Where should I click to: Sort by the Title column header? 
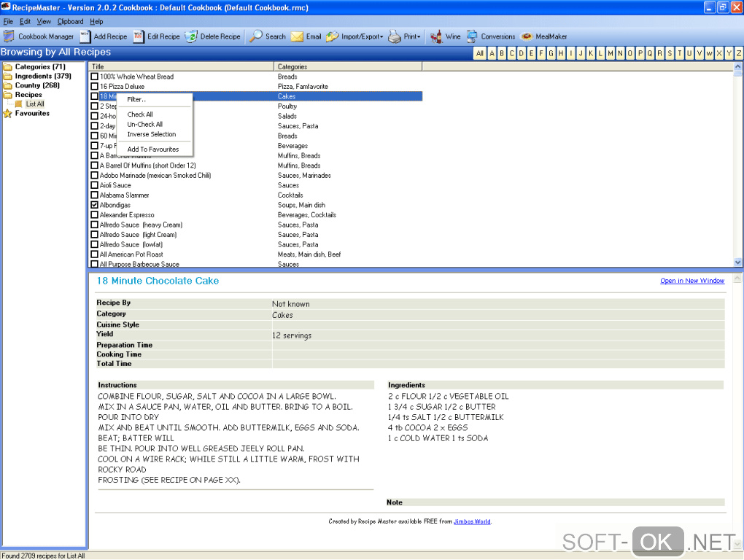(181, 67)
